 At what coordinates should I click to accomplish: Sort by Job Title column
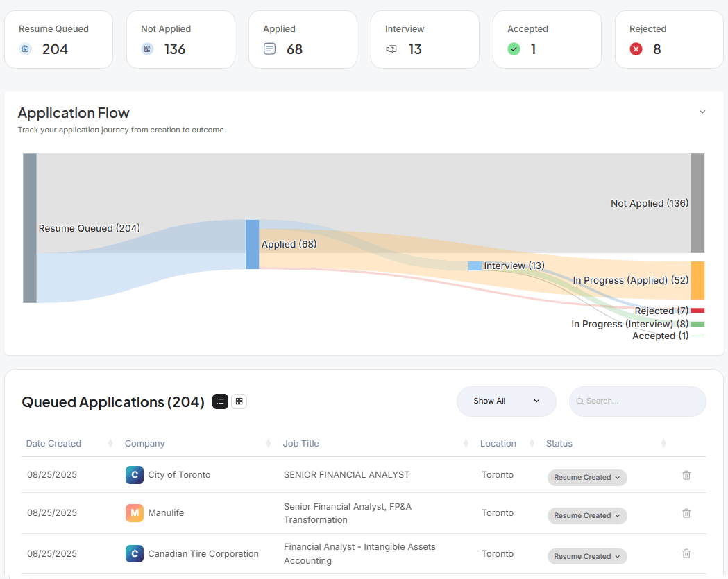pyautogui.click(x=301, y=444)
